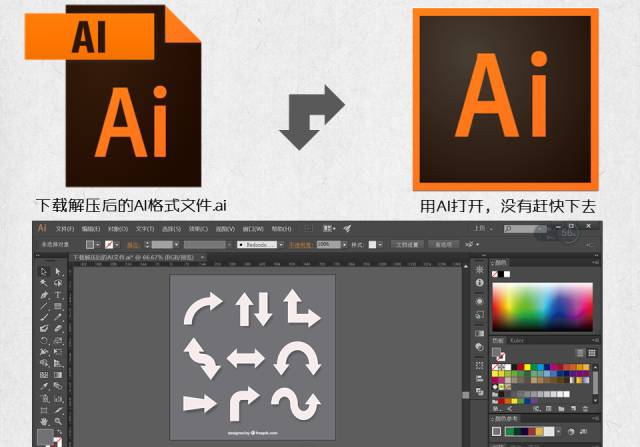Select the Rectangle tool
This screenshot has height=447, width=640.
click(x=58, y=306)
